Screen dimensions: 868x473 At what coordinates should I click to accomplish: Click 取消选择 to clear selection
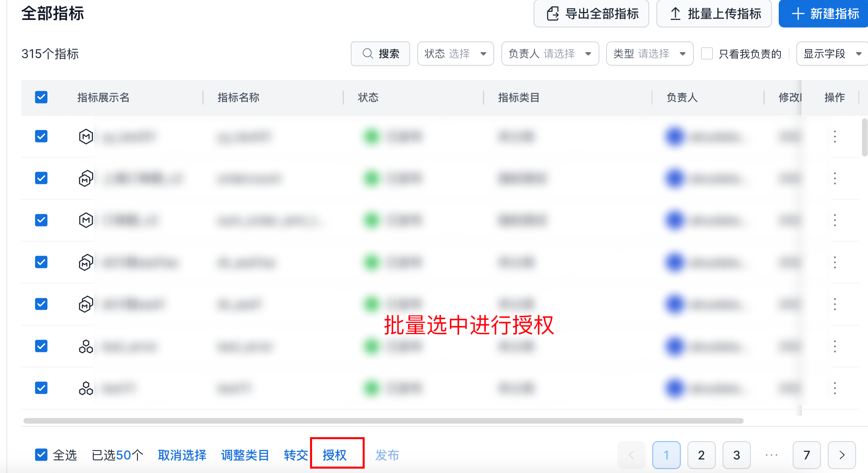click(x=182, y=455)
